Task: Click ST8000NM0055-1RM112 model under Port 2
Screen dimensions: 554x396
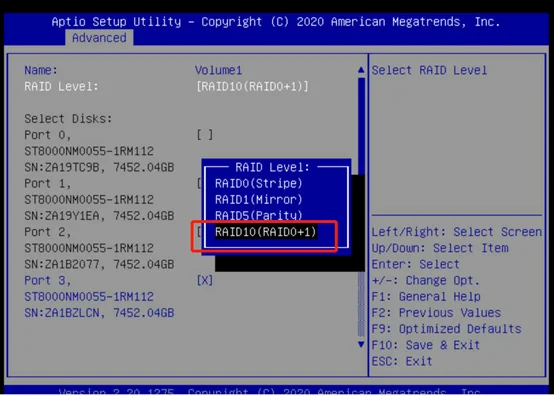Action: [x=89, y=248]
